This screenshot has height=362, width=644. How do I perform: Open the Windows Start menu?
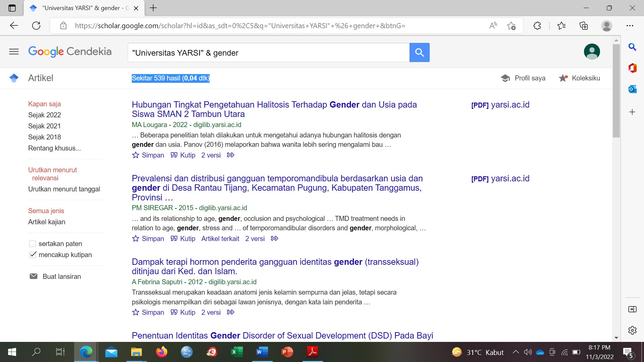[12, 352]
